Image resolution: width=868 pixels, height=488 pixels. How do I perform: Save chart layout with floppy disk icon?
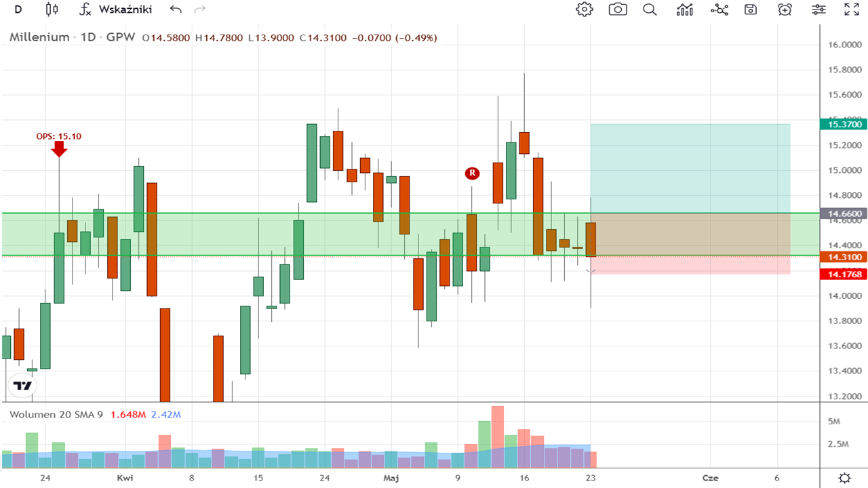[x=751, y=9]
